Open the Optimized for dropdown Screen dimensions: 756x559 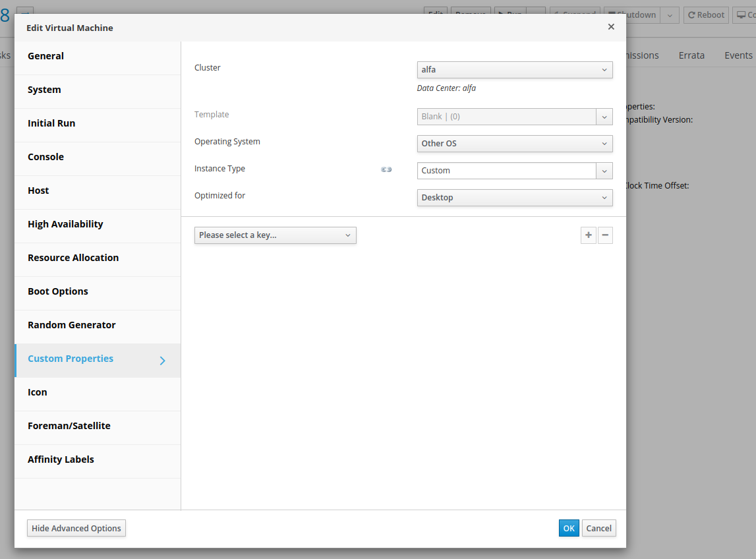514,198
